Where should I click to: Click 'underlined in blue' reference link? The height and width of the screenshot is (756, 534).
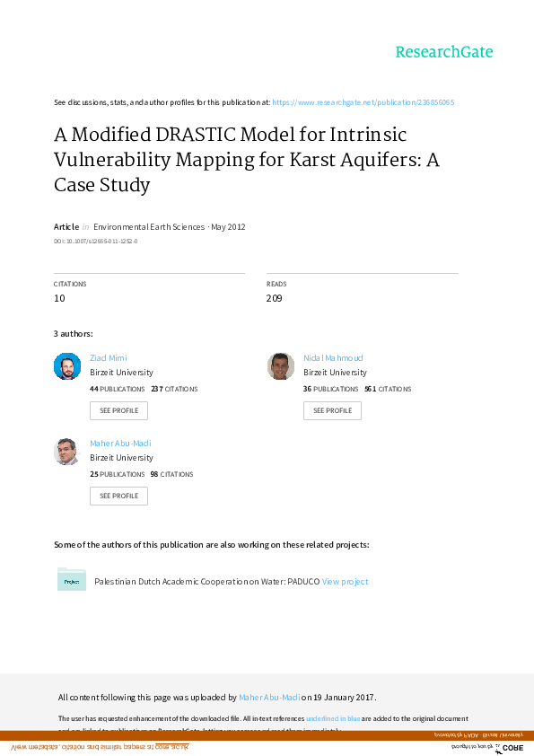[333, 718]
